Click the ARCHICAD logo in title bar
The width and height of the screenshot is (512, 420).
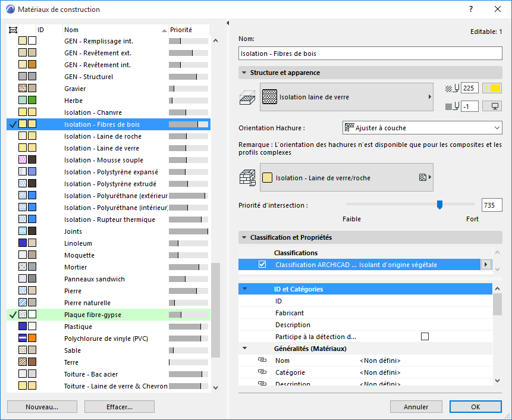10,9
